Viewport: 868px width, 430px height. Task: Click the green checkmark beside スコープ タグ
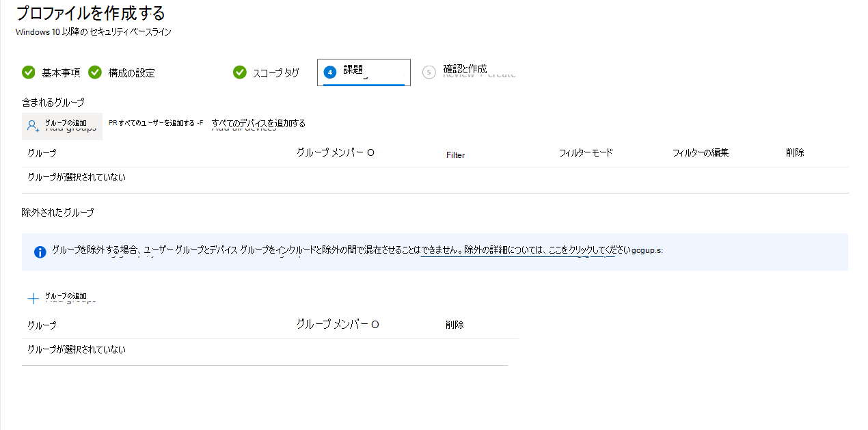[x=239, y=72]
